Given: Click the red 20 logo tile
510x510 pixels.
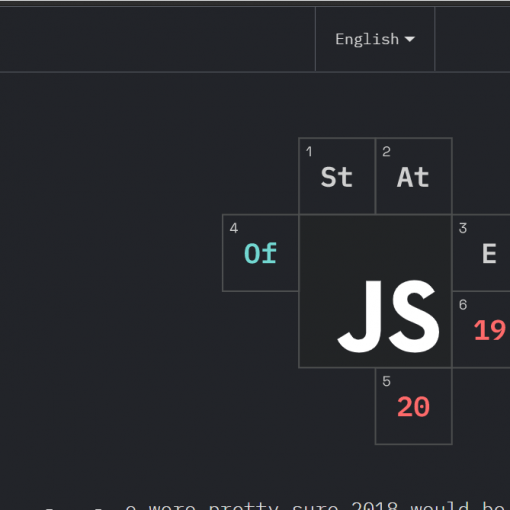Looking at the screenshot, I should [414, 406].
